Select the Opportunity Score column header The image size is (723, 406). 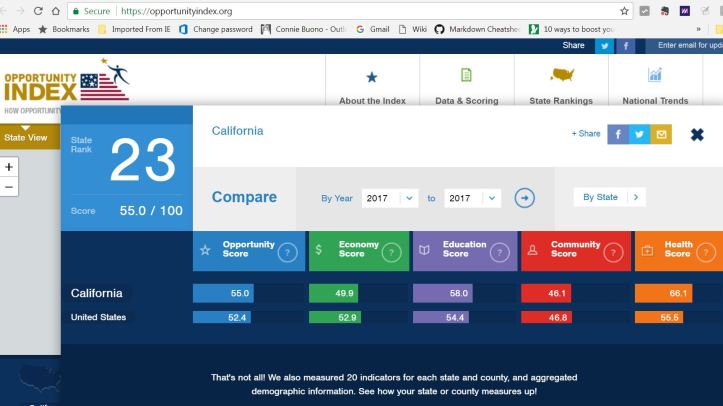coord(249,251)
